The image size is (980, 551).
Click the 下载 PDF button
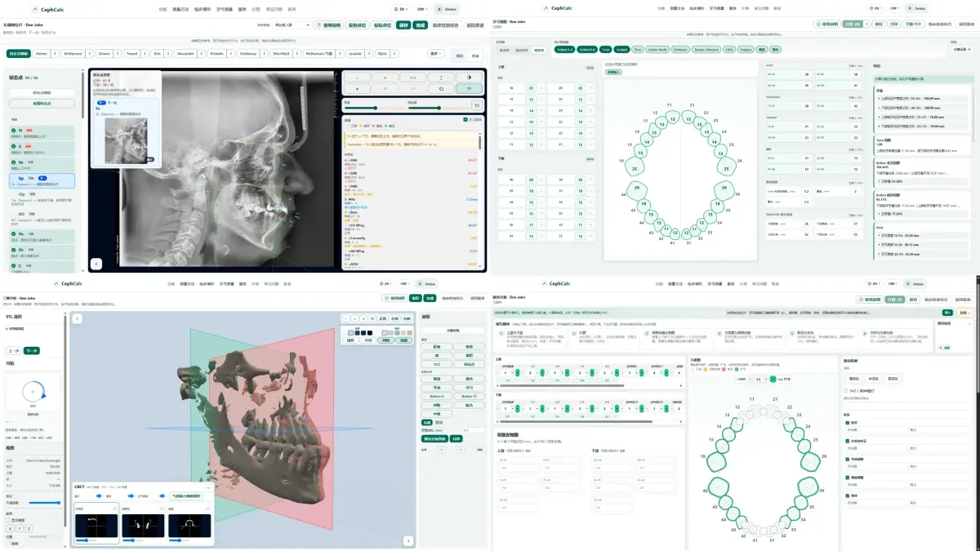(913, 24)
